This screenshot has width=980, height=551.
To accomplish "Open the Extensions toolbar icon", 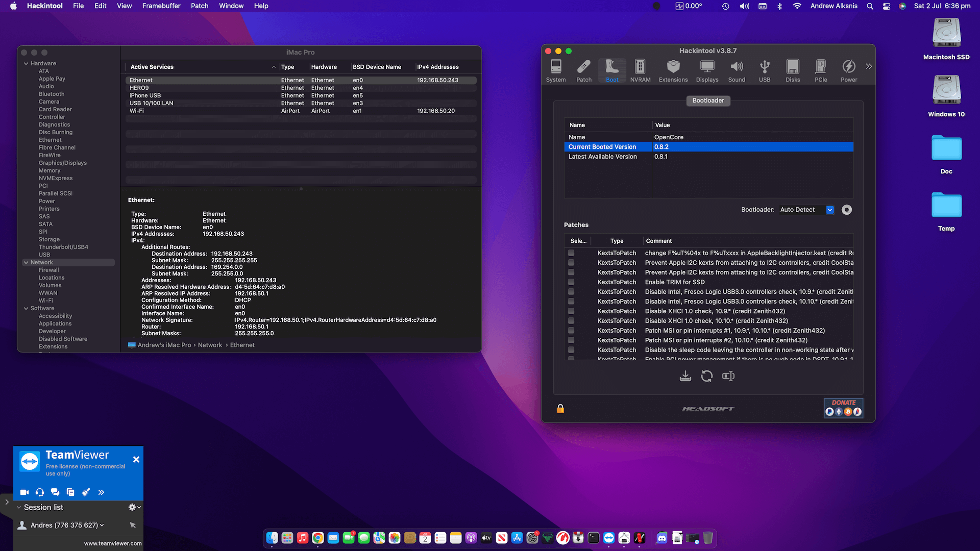I will pos(673,70).
